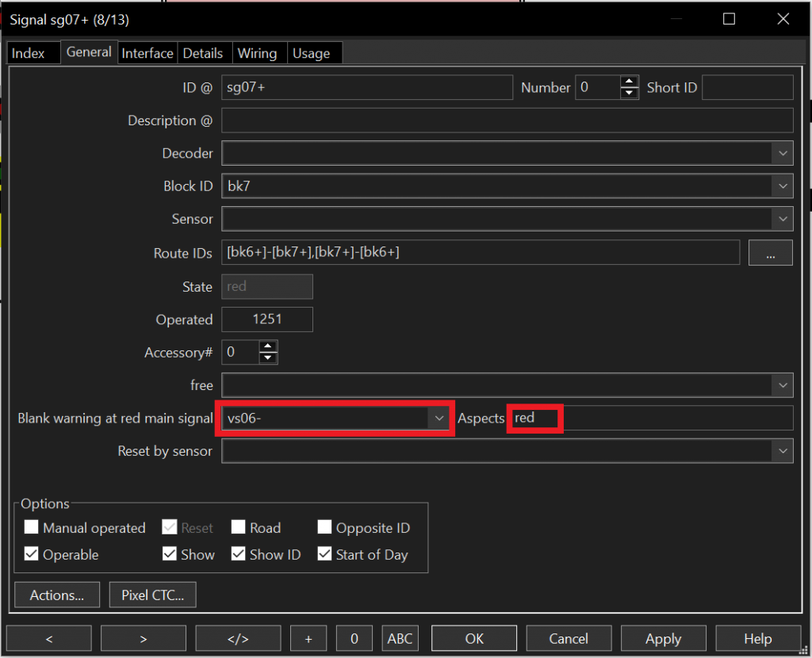812x658 pixels.
Task: Click the ABC button
Action: (x=400, y=638)
